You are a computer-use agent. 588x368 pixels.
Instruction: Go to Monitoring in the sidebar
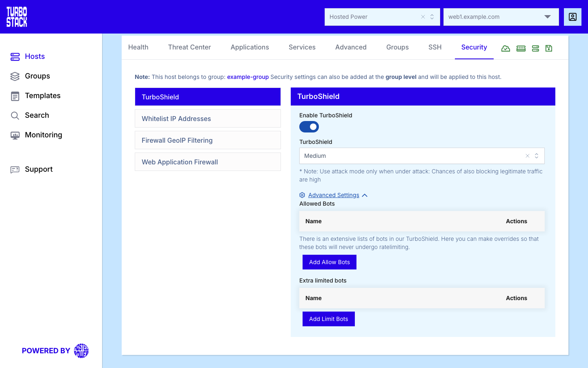(x=44, y=135)
